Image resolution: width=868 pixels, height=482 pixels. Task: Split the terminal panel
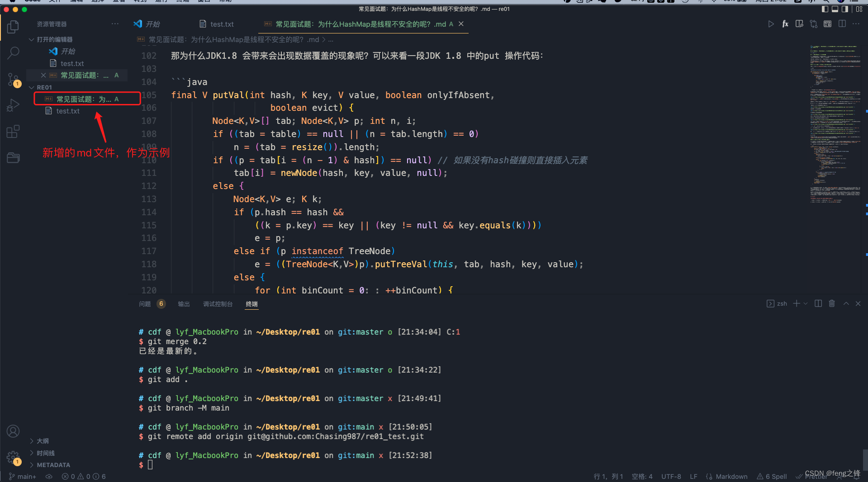pos(818,304)
